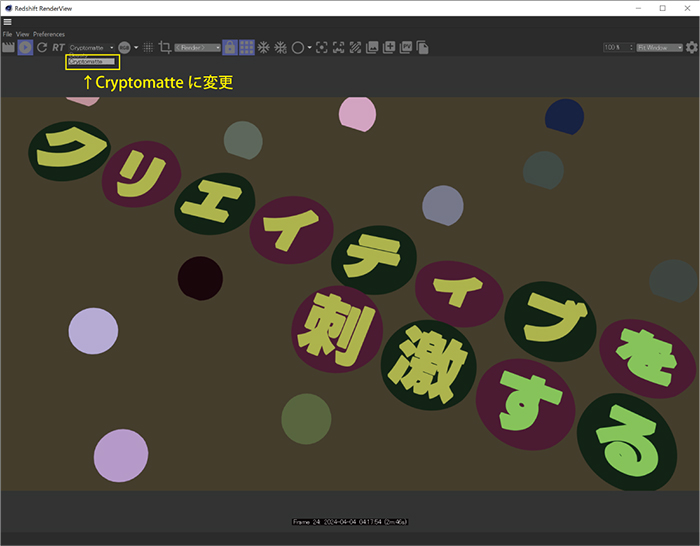Open the Cryptomatte AOV dropdown
Viewport: 700px width, 546px height.
[x=92, y=47]
